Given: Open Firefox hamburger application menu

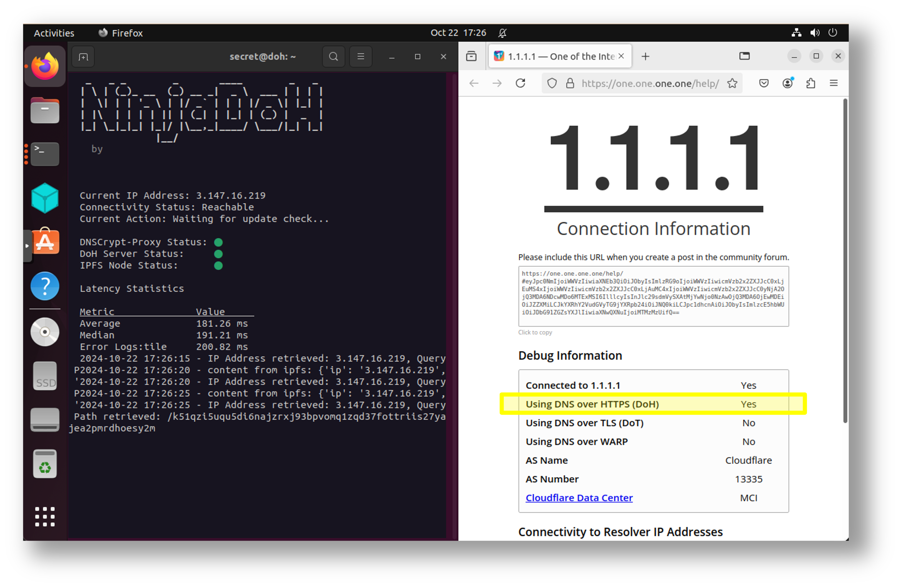Looking at the screenshot, I should pyautogui.click(x=834, y=83).
